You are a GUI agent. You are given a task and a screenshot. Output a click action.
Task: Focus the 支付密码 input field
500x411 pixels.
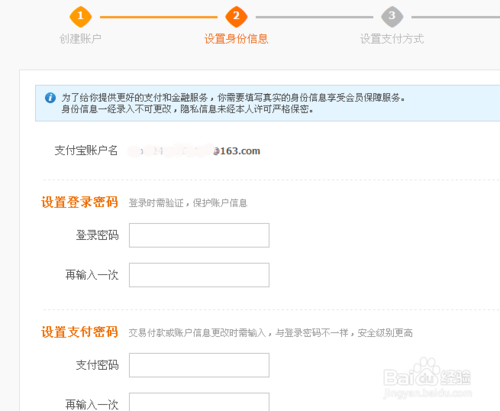(199, 365)
